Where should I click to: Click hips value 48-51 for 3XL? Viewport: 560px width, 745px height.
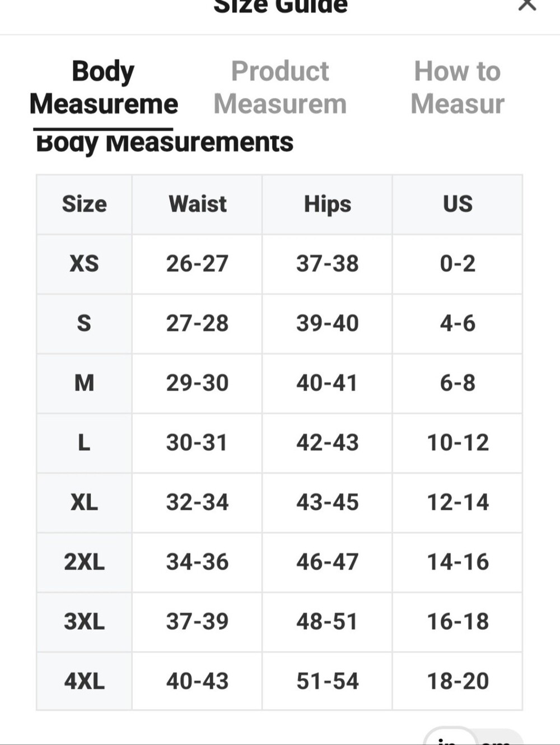coord(328,621)
